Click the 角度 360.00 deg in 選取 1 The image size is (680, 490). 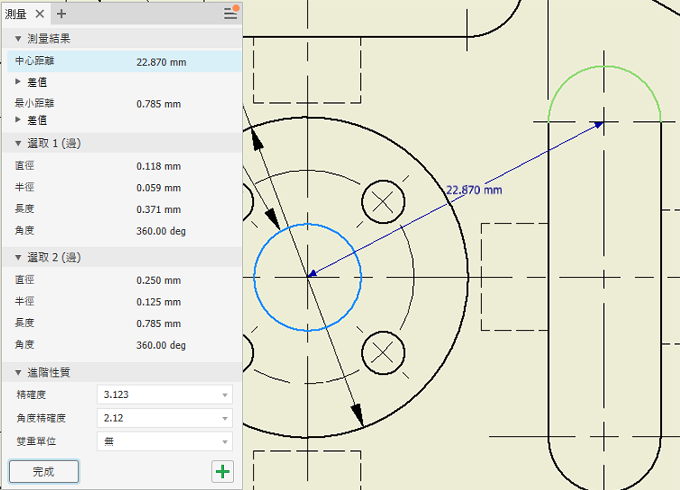point(161,231)
